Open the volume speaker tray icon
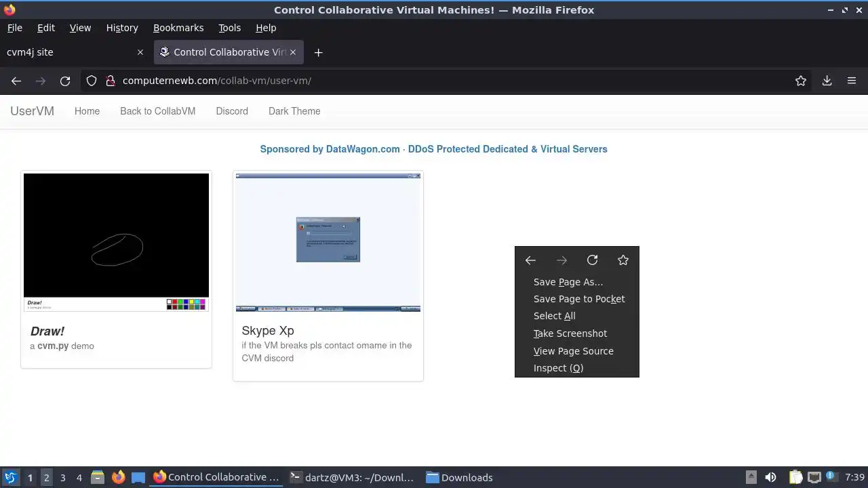The image size is (868, 488). click(770, 477)
